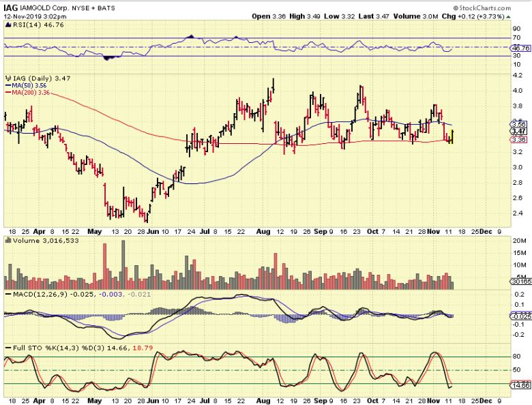532x405 pixels.
Task: Click the 3.36 red price tag on axis
Action: tap(520, 139)
